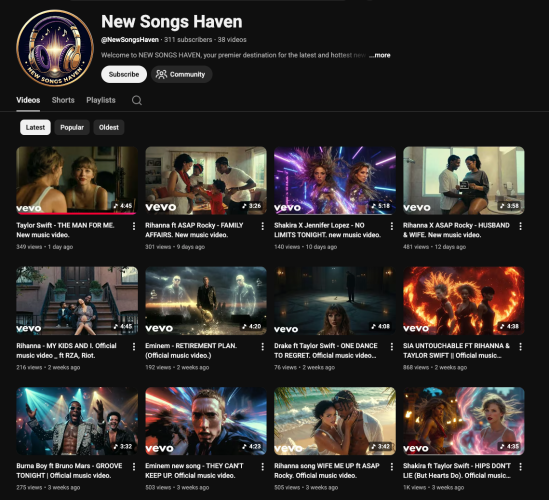Open Drake ft Taylor Swift ONE DANCE thumbnail
Viewport: 549px width, 500px height.
[x=335, y=301]
